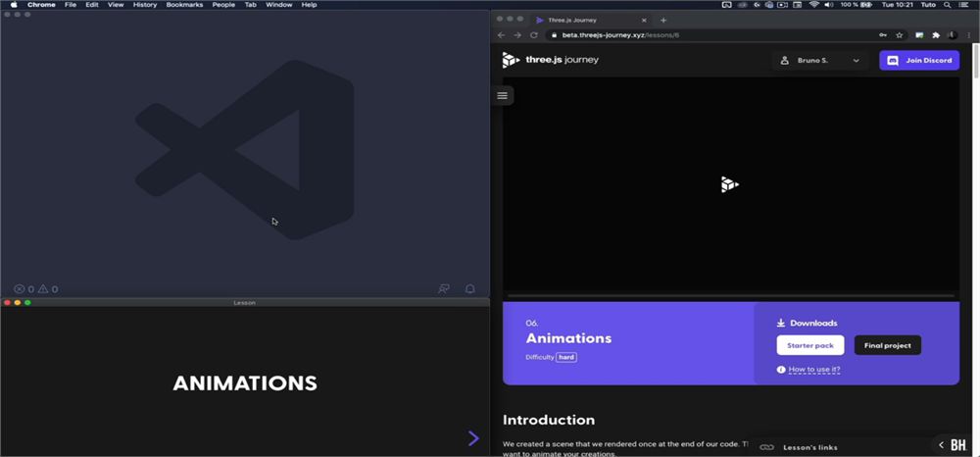Image resolution: width=980 pixels, height=457 pixels.
Task: Bookmark this page with the star
Action: (900, 35)
